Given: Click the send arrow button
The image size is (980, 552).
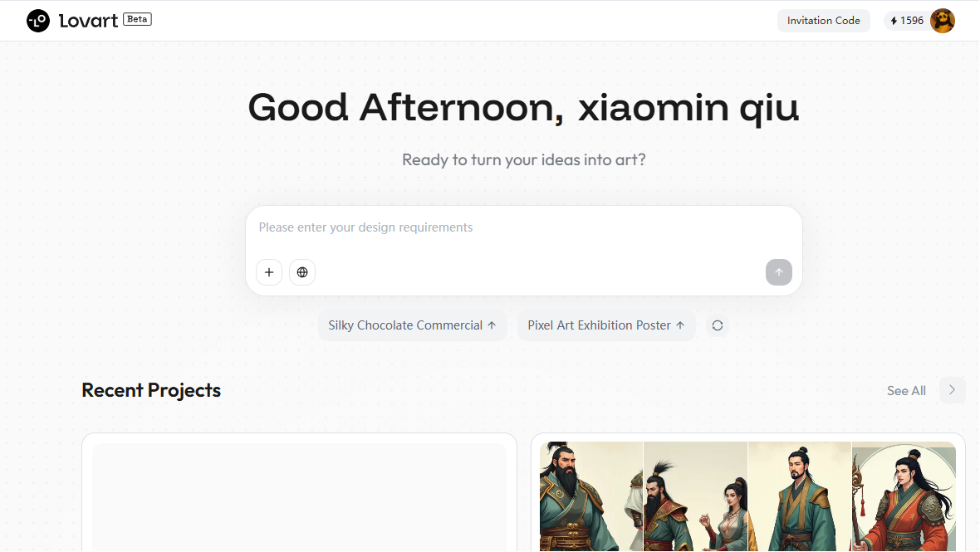Looking at the screenshot, I should (779, 272).
